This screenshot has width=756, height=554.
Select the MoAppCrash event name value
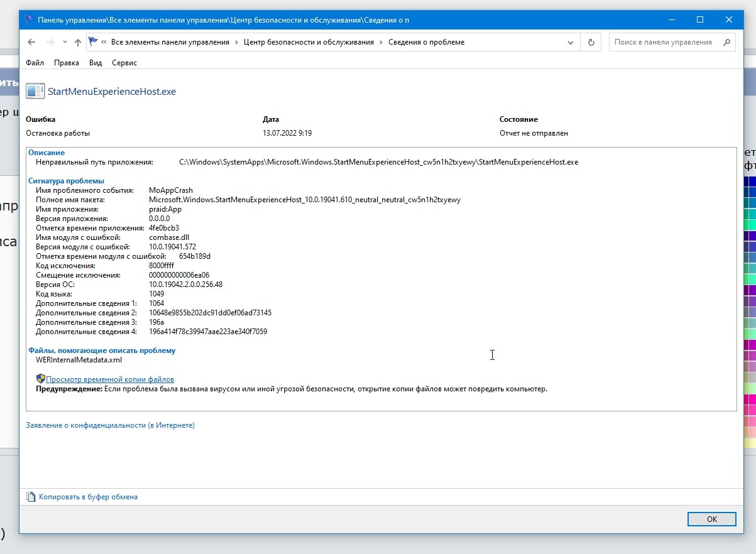point(171,190)
